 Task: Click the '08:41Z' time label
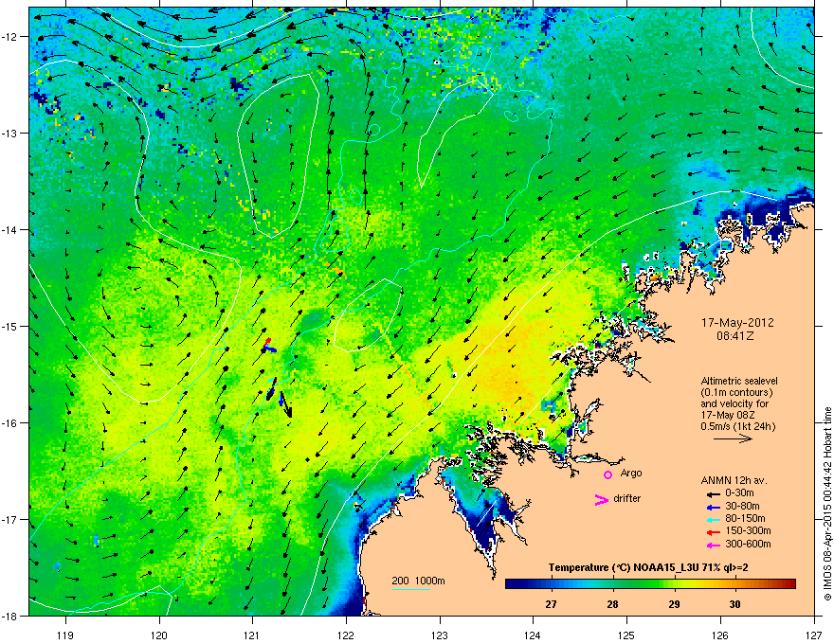tap(735, 336)
